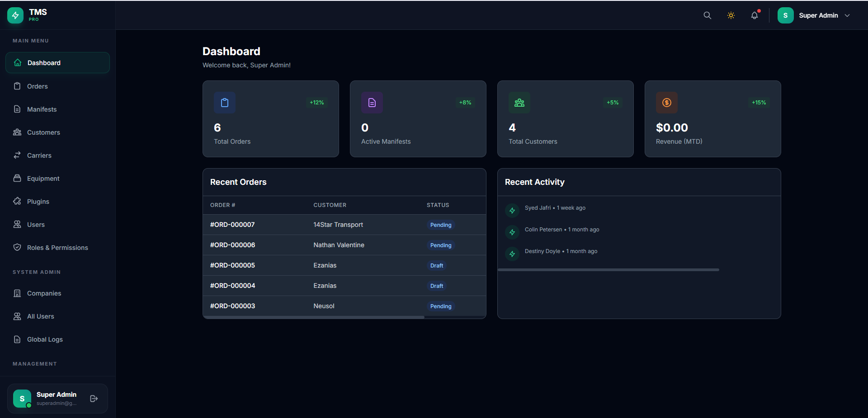Go to Manifests page
The height and width of the screenshot is (418, 868).
57,109
